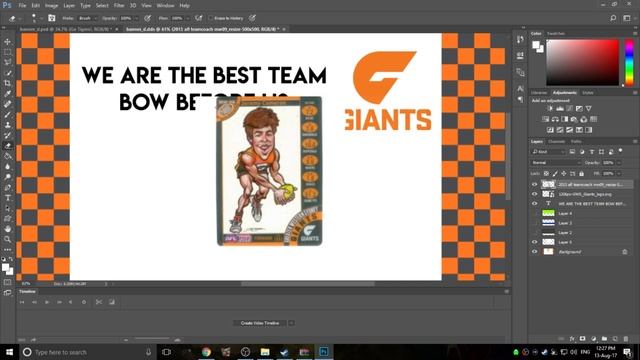Open the layer blend mode Normal dropdown
Viewport: 640px width, 360px height.
(x=556, y=162)
